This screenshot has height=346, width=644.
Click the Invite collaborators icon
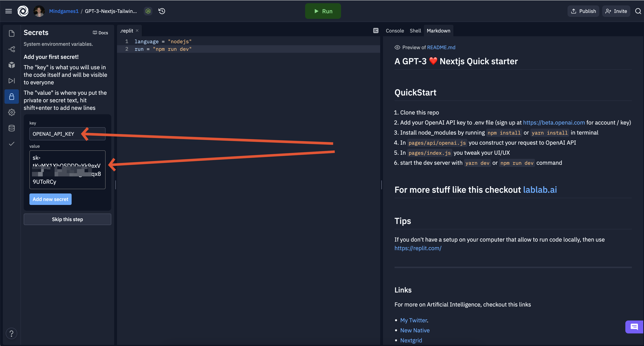[x=615, y=11]
